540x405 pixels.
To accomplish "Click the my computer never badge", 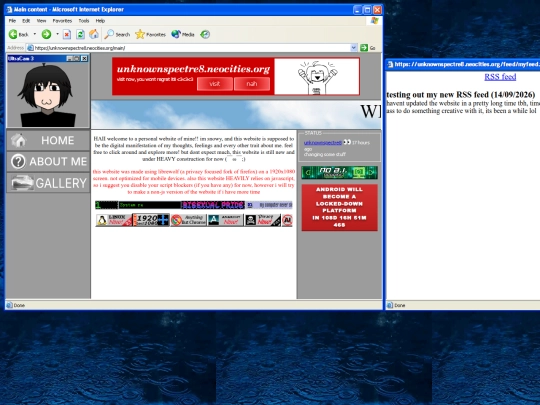I will coord(269,205).
